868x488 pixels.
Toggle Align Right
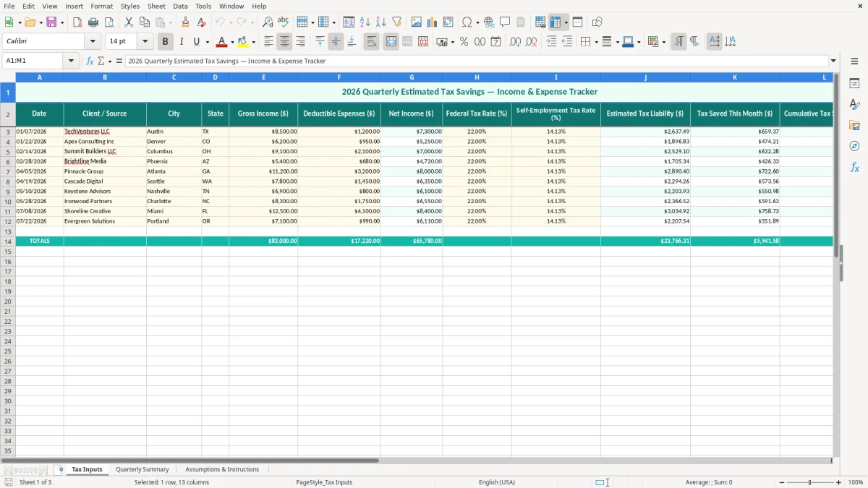tap(301, 42)
